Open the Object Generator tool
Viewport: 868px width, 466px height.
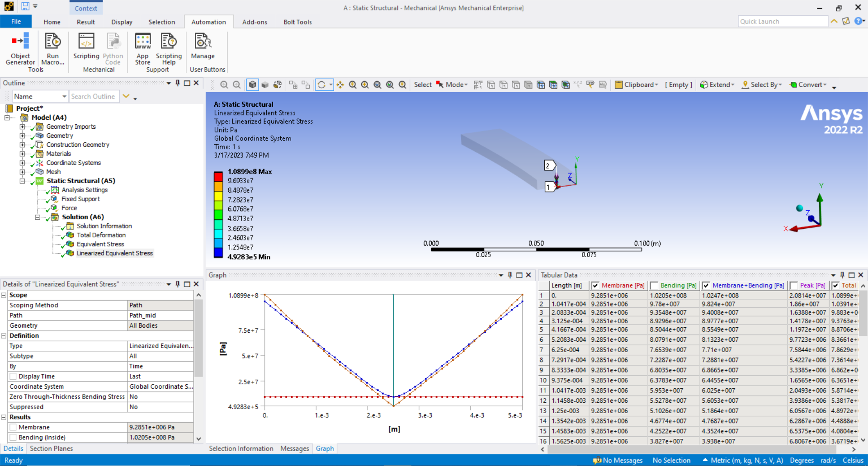pos(20,50)
